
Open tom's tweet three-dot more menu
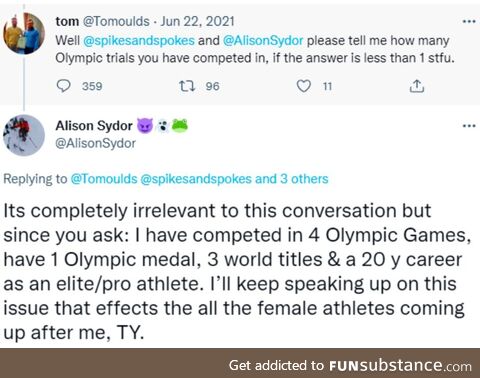469,21
